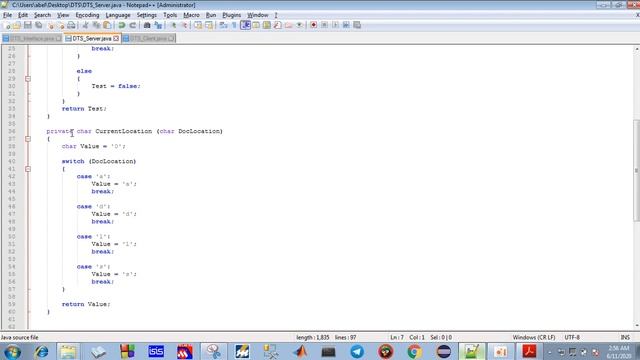Collapse the else block fold marker at line 29

[28, 79]
